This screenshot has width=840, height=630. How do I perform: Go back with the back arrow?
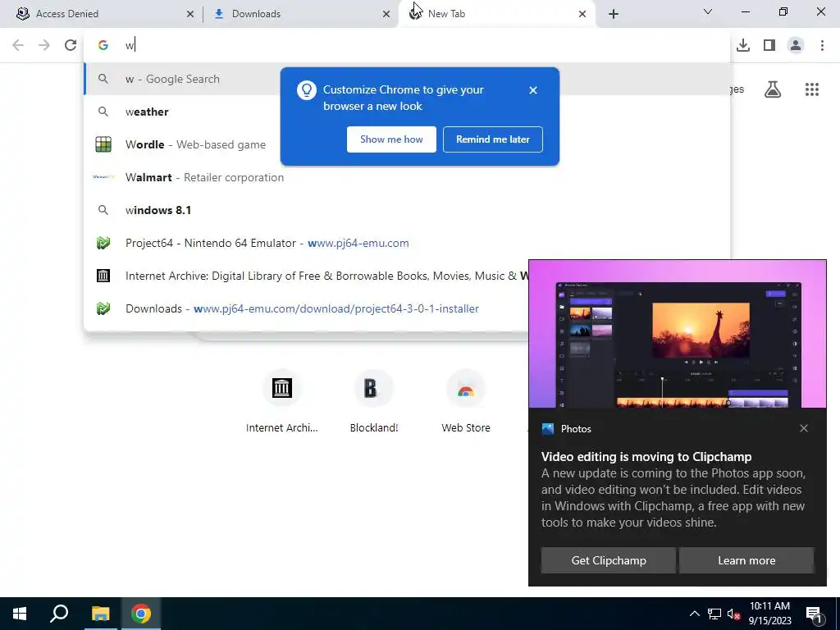tap(18, 45)
